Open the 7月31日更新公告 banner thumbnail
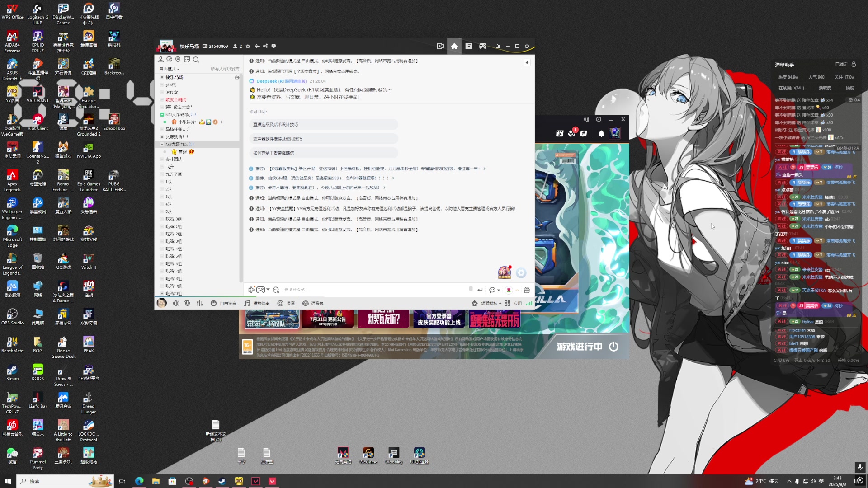 pyautogui.click(x=328, y=319)
